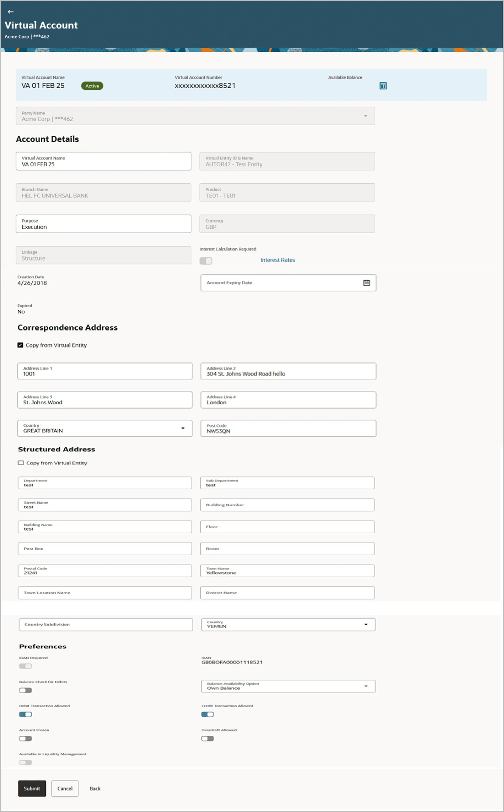Open the Party Name dropdown
This screenshot has height=812, width=504.
[366, 116]
